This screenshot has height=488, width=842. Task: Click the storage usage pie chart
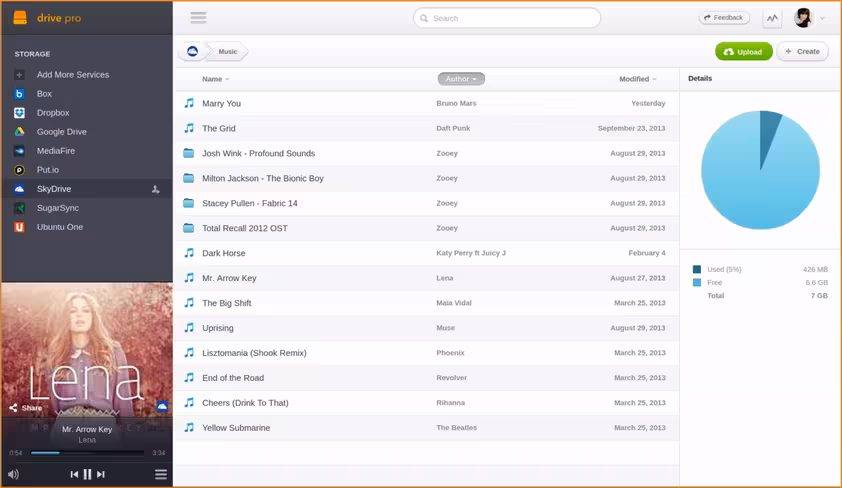(760, 170)
